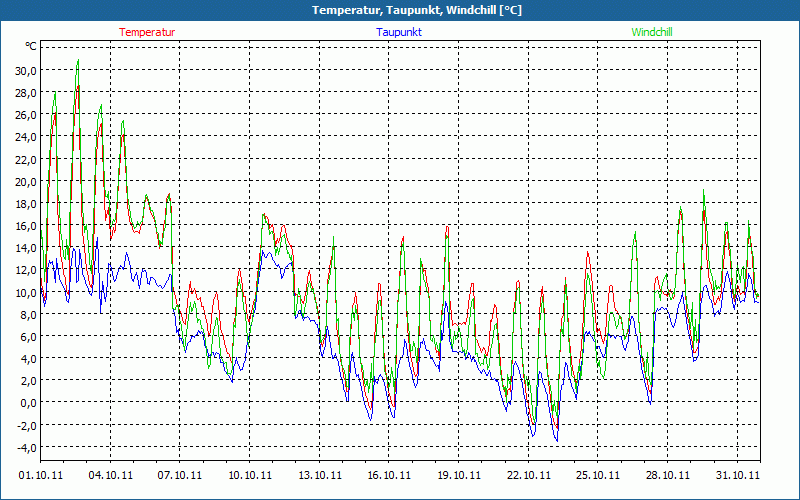Viewport: 800px width, 500px height.
Task: Click the 20,0 y-axis value
Action: coord(26,181)
